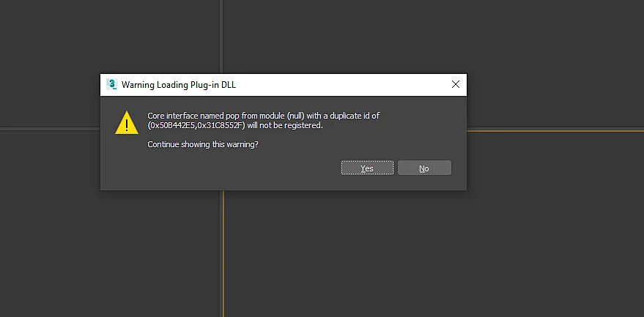Click the yellow left border of active viewport
Image resolution: width=644 pixels, height=317 pixels.
pos(223,254)
